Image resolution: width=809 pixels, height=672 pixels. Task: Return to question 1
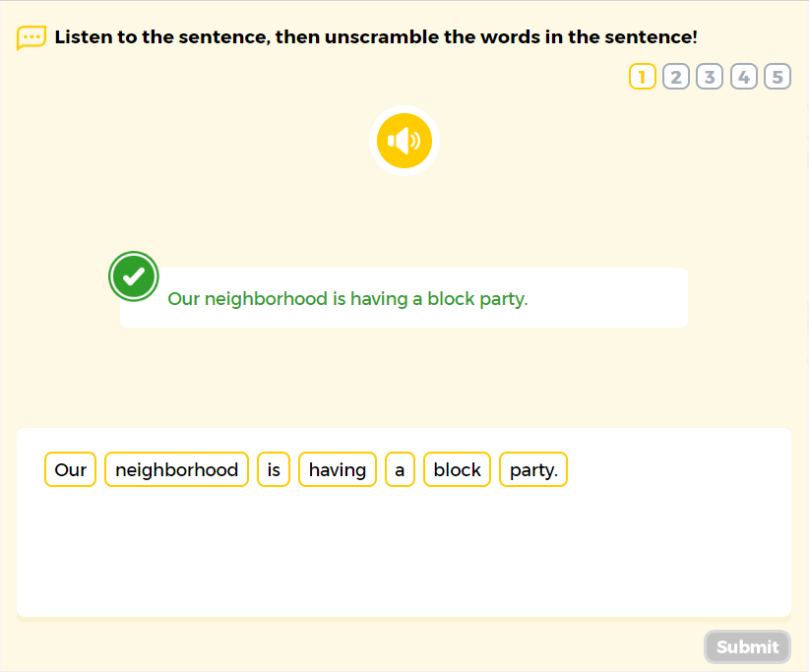coord(641,76)
